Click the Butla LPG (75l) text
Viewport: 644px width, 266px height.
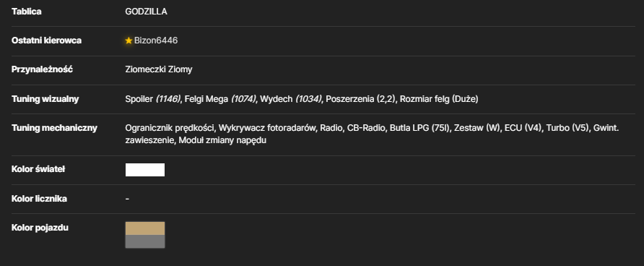click(419, 128)
